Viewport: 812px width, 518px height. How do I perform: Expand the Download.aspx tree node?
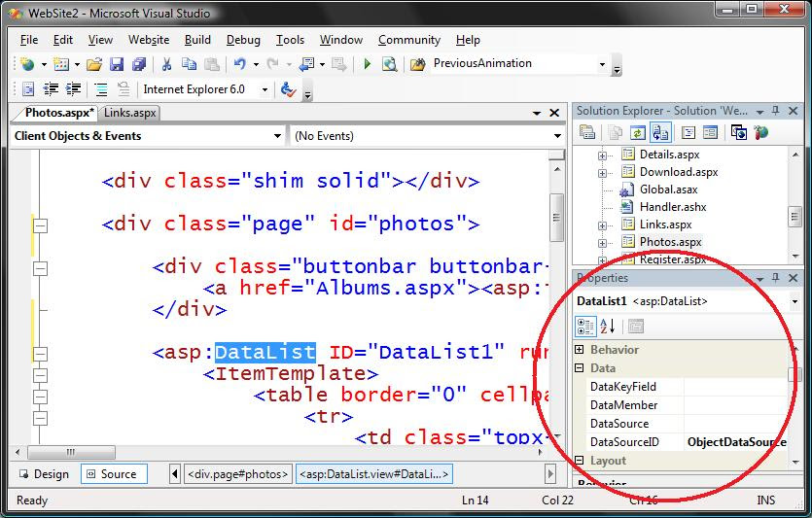pyautogui.click(x=602, y=173)
